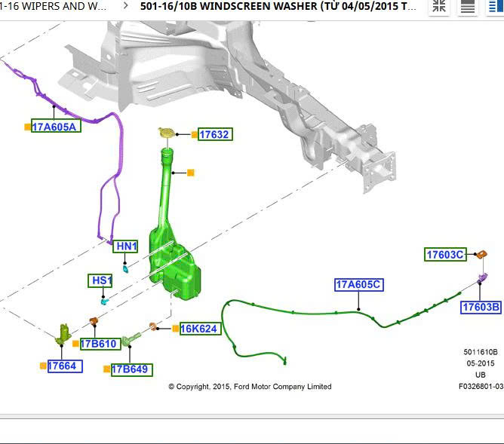
Task: Select 501-16/10B Windscreen Washer breadcrumb title
Action: (x=278, y=6)
